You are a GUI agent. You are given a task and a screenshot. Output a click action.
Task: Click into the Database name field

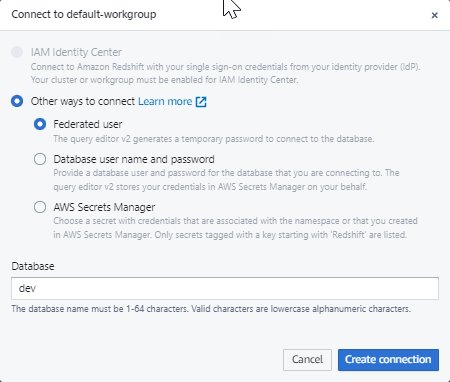(225, 288)
